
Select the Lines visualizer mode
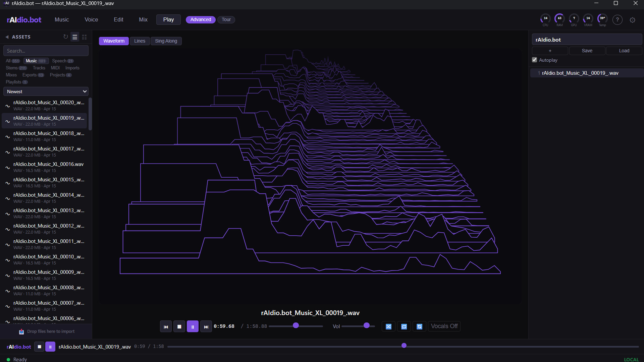pos(140,41)
